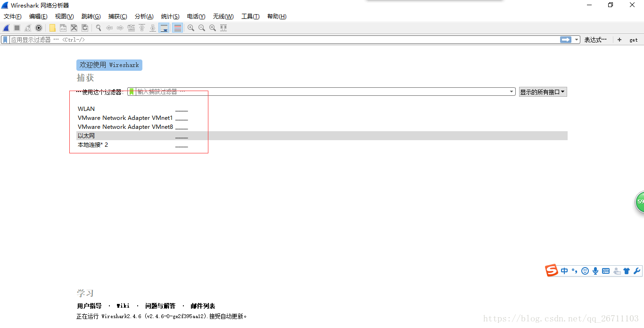Open the Wiki link
The height and width of the screenshot is (328, 644).
coord(123,306)
